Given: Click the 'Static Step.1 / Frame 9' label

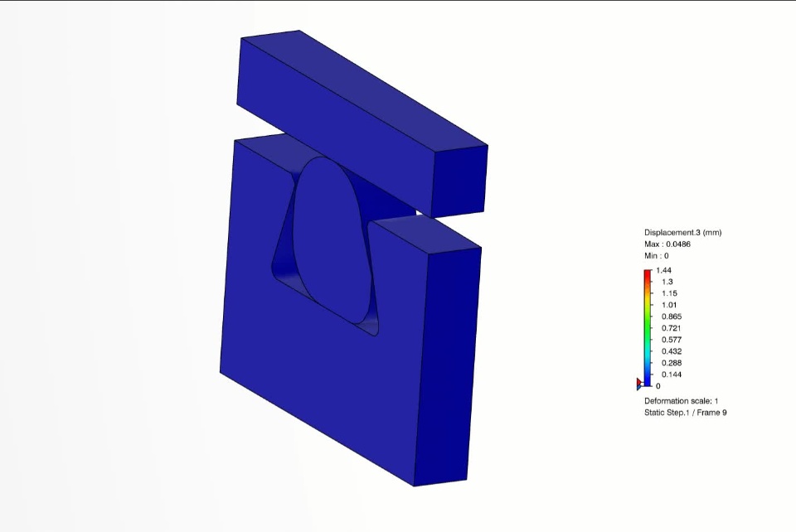Looking at the screenshot, I should [686, 413].
